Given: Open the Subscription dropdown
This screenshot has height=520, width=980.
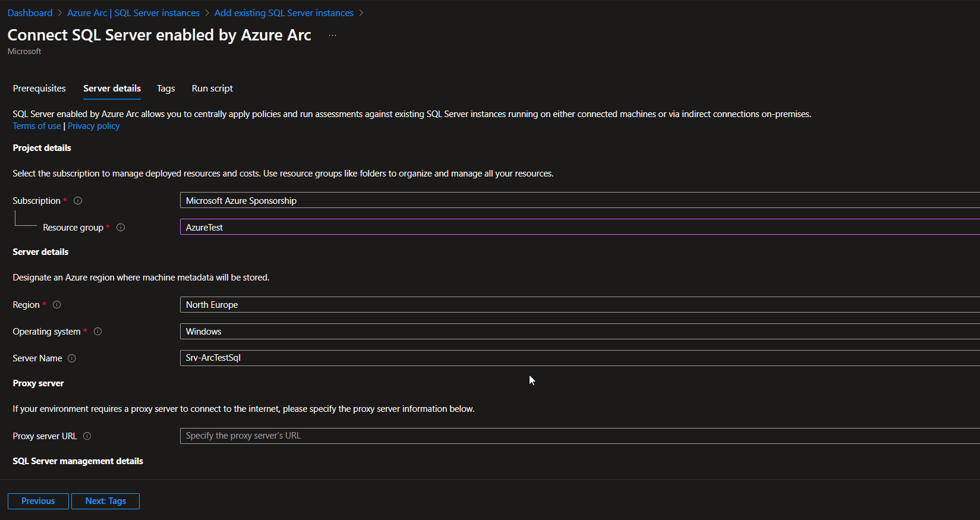Looking at the screenshot, I should (579, 201).
